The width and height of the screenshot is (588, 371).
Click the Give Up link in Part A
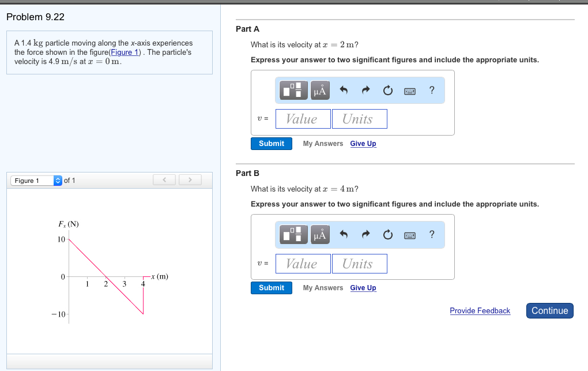click(x=363, y=143)
